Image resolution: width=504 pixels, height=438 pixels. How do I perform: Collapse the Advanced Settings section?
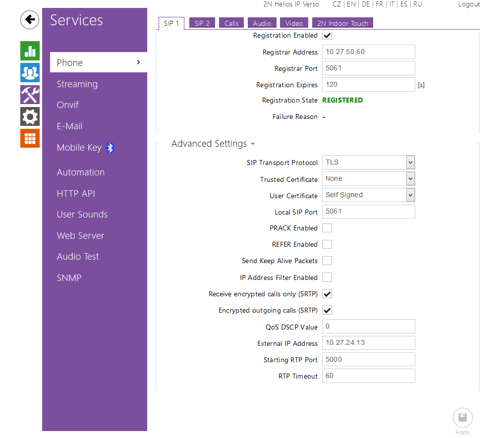coord(213,144)
